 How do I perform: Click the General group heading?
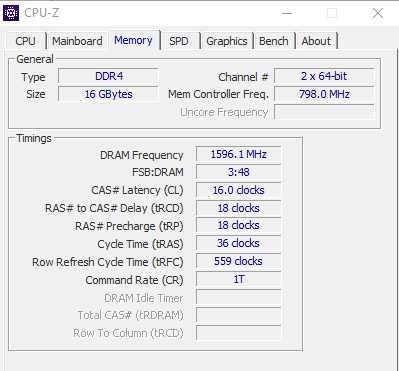(35, 59)
